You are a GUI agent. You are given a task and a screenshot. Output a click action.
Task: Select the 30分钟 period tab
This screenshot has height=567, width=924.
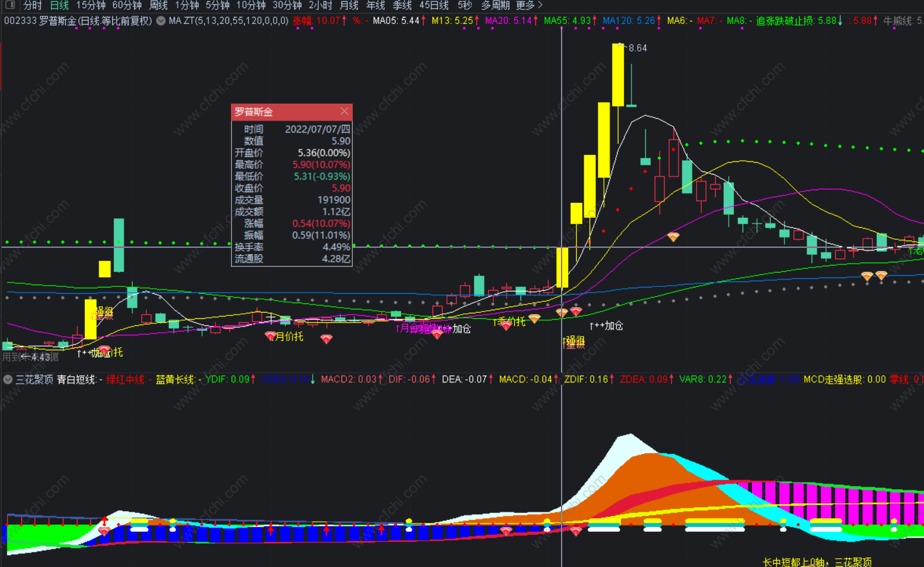pos(287,5)
